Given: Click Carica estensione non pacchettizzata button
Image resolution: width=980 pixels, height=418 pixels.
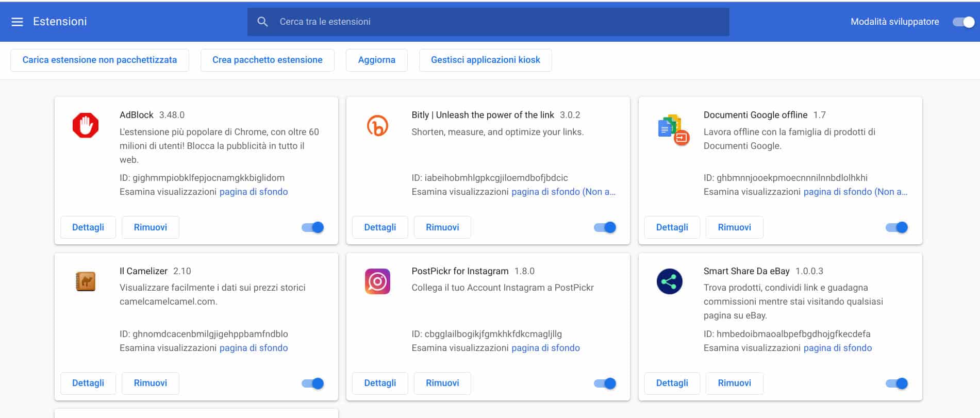Looking at the screenshot, I should pyautogui.click(x=99, y=60).
